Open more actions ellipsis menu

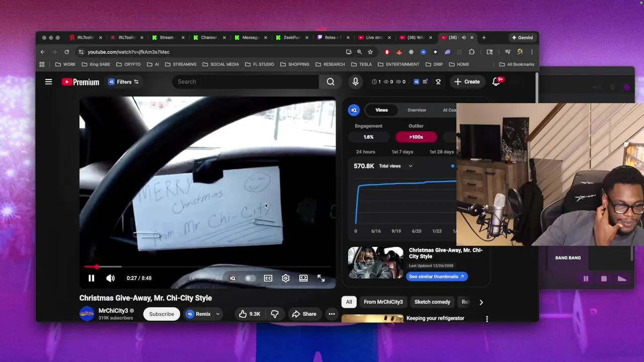tap(332, 314)
